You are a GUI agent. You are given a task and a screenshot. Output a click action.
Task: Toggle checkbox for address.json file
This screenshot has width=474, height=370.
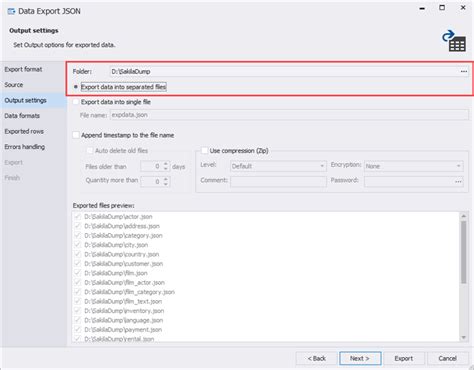coord(78,226)
